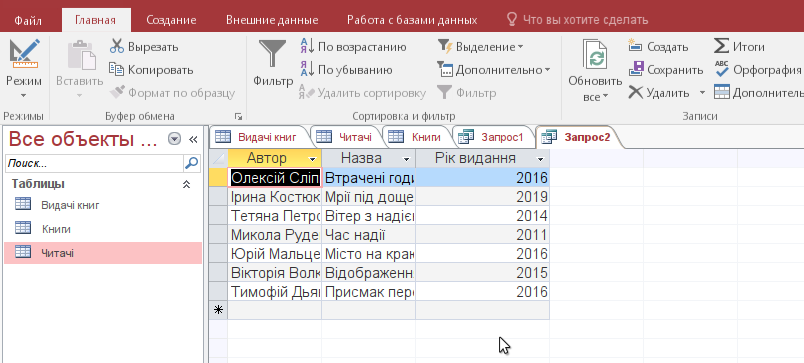Switch to the Главная ribbon tab
Screen dimensions: 804x363
(x=95, y=21)
